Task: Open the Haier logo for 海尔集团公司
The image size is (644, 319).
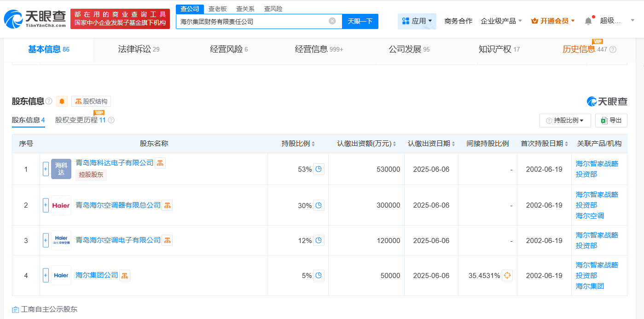Action: pyautogui.click(x=61, y=275)
